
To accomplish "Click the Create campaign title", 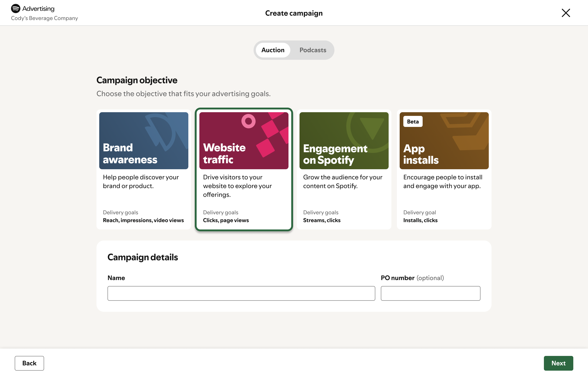I will tap(294, 13).
